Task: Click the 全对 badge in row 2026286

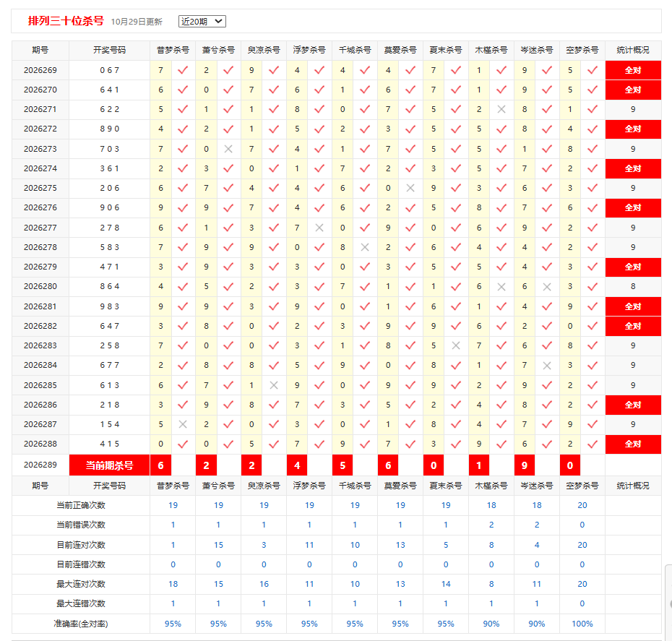Action: pyautogui.click(x=633, y=405)
